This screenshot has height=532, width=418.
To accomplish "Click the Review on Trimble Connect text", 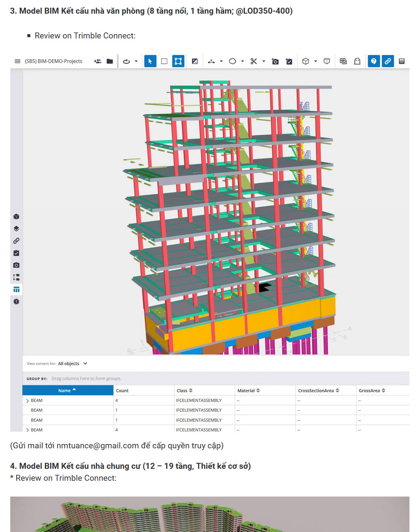I will (x=85, y=35).
